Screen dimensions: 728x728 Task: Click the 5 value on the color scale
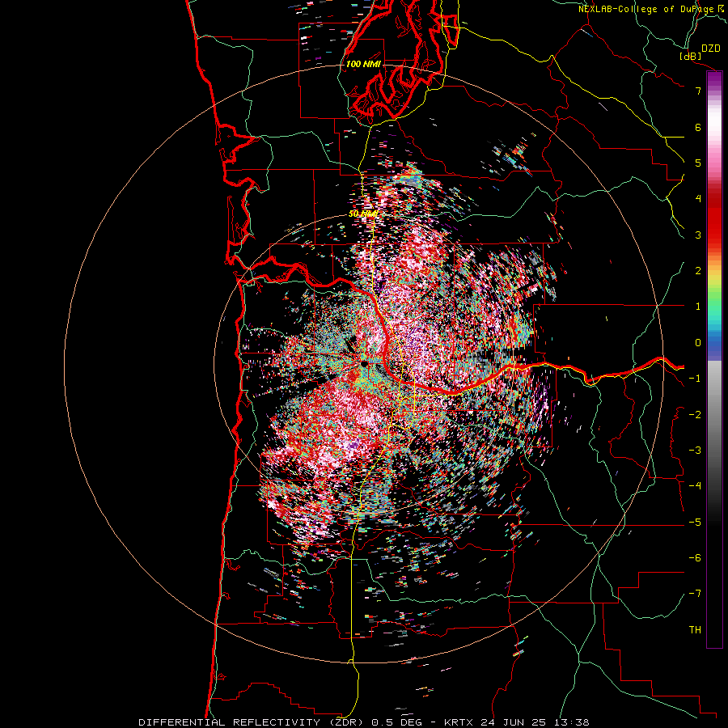pyautogui.click(x=698, y=163)
